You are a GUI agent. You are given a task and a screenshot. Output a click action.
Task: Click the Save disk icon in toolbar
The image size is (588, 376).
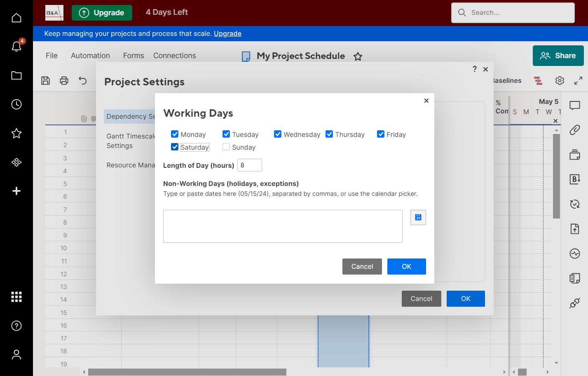pos(46,80)
